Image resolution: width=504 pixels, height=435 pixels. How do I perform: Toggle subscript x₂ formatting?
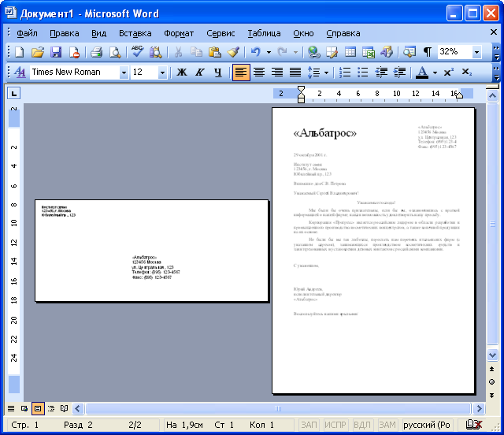click(466, 72)
